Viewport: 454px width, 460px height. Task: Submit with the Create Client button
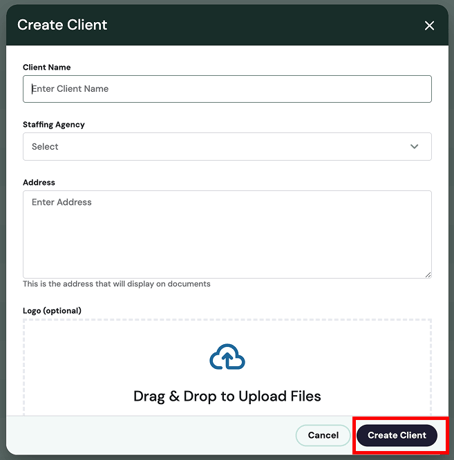(397, 435)
